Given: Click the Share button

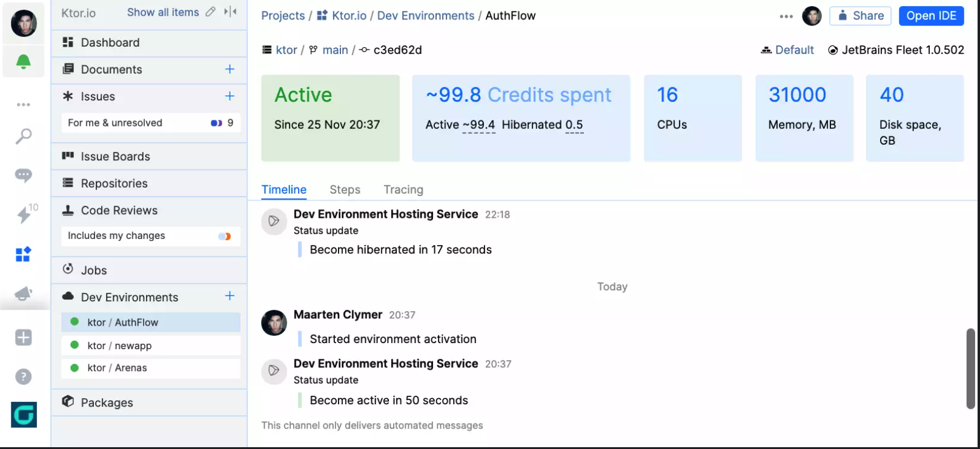Looking at the screenshot, I should coord(860,16).
